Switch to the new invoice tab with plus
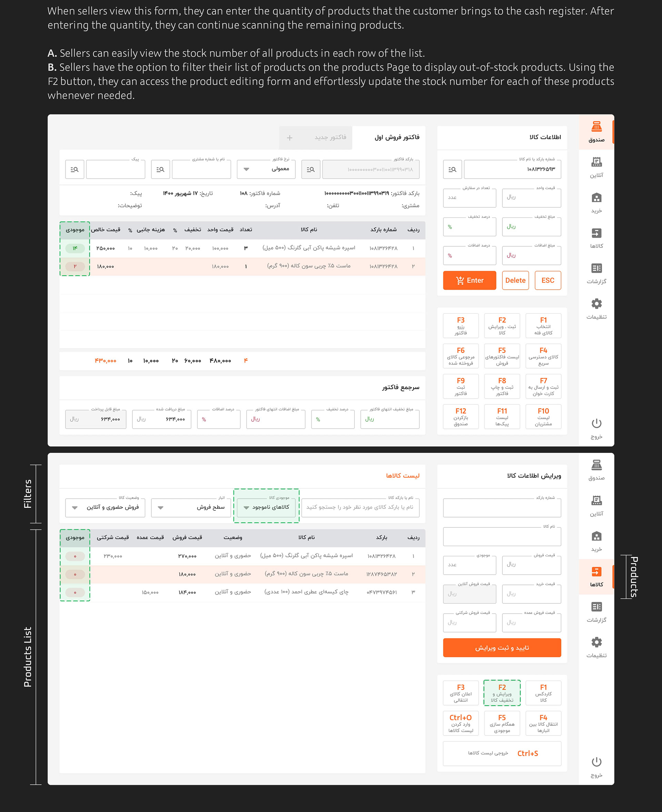The image size is (662, 812). pyautogui.click(x=315, y=137)
